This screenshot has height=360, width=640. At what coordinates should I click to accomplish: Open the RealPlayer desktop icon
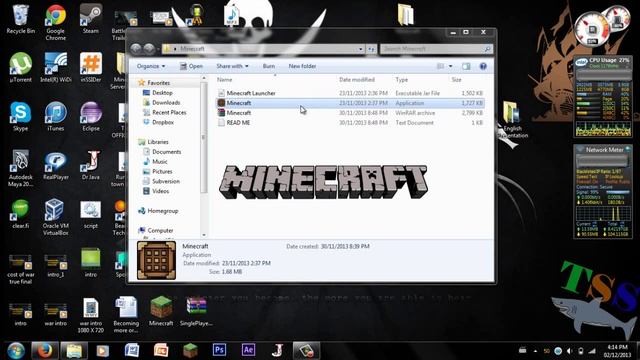pyautogui.click(x=56, y=165)
